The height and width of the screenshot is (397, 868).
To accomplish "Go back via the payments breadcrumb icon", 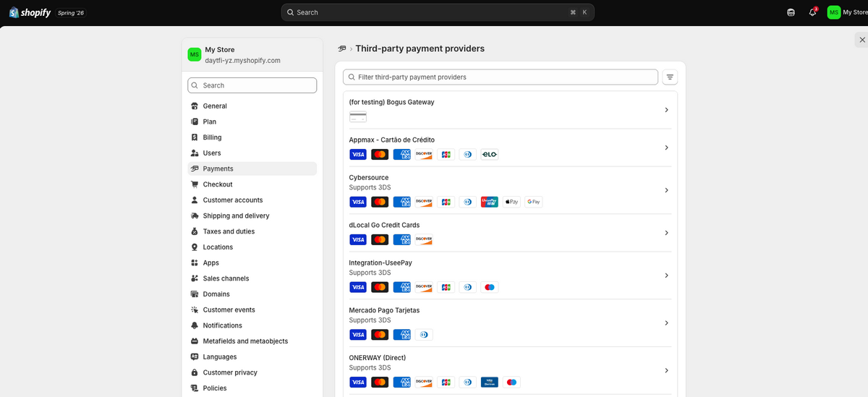I will [x=342, y=48].
